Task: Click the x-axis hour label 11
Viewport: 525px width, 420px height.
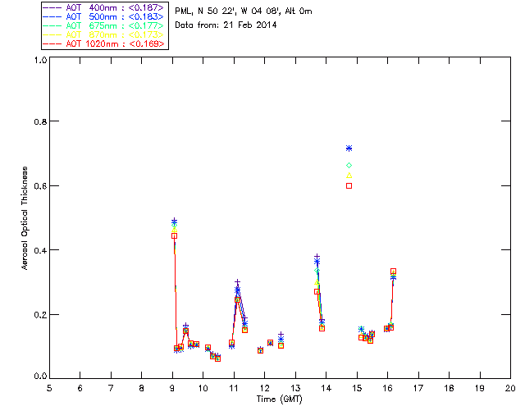Action: coord(234,388)
